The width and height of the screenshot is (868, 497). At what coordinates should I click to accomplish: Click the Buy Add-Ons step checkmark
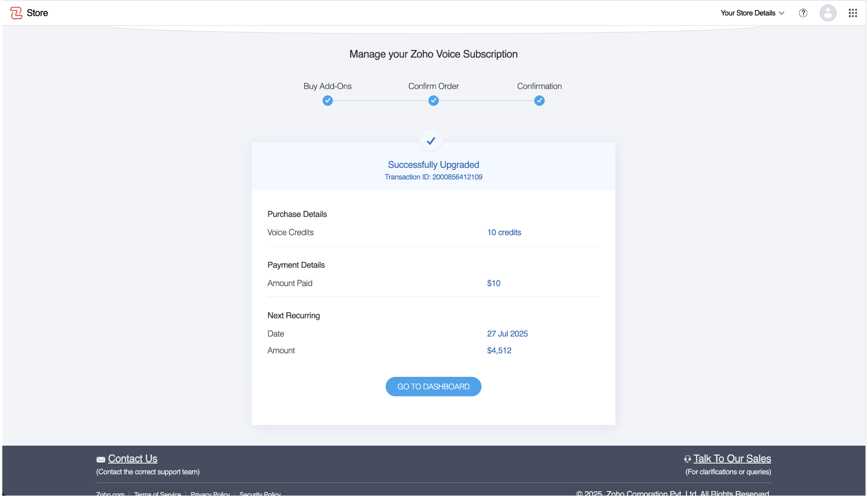point(327,100)
